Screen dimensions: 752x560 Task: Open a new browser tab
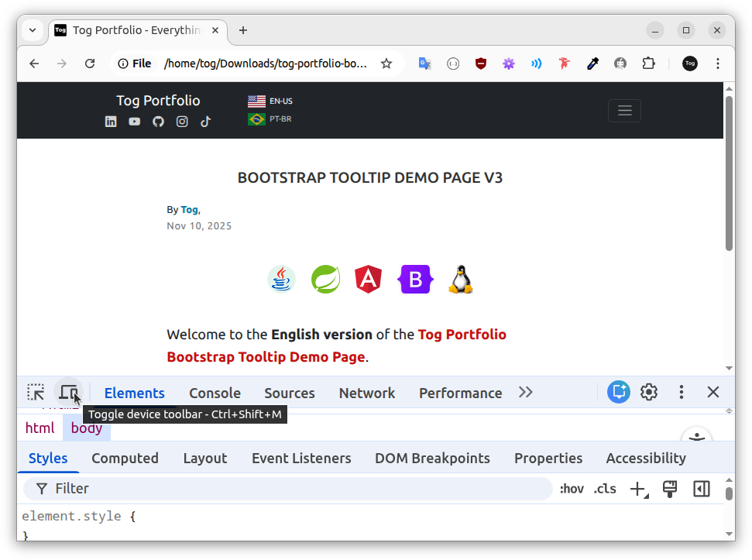click(x=243, y=30)
